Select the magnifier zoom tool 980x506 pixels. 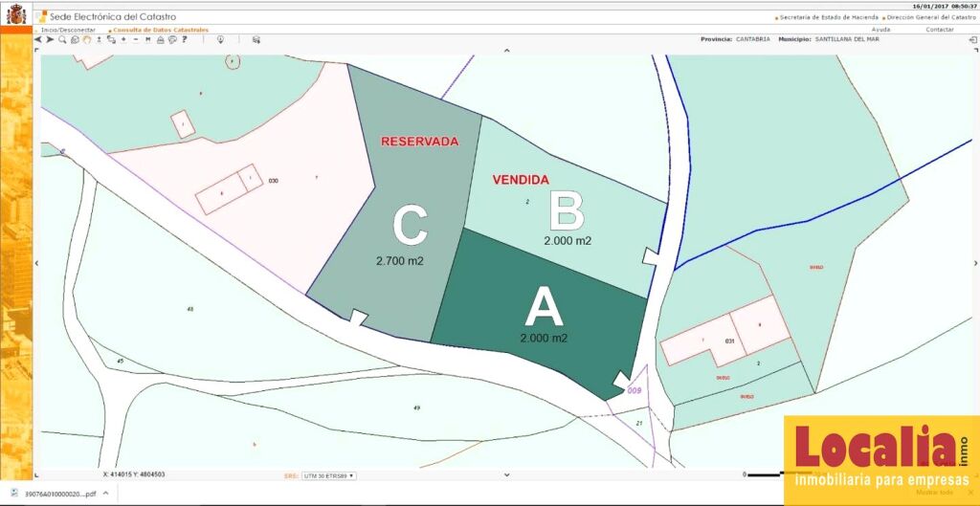point(62,40)
